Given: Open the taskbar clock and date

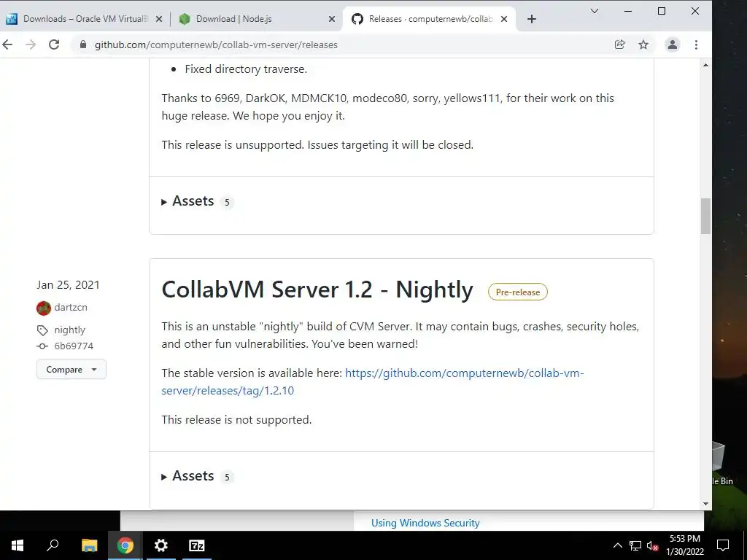Looking at the screenshot, I should click(685, 545).
